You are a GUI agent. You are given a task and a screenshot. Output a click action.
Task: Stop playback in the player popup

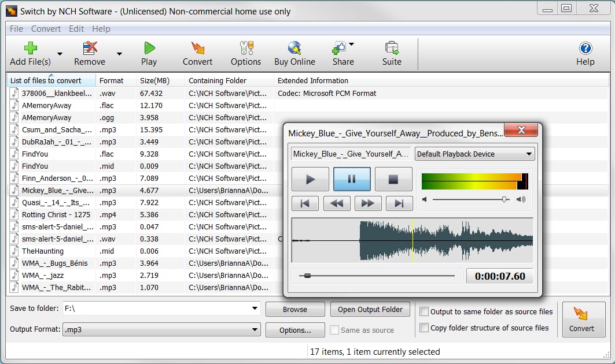[x=393, y=179]
